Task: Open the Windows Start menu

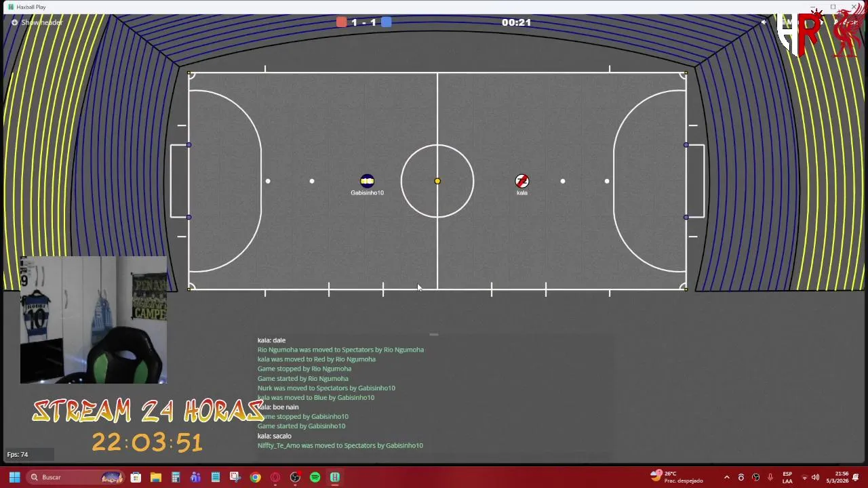Action: [x=14, y=477]
